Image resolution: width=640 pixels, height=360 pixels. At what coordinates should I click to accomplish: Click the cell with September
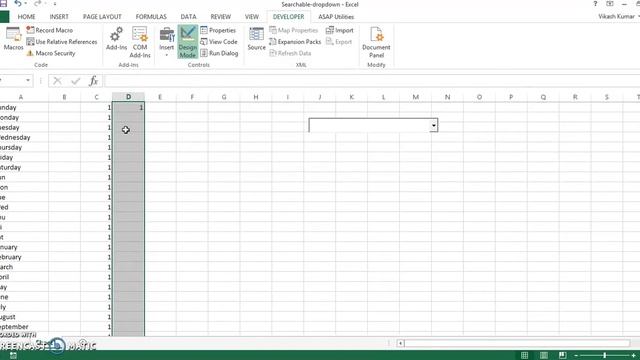coord(24,327)
